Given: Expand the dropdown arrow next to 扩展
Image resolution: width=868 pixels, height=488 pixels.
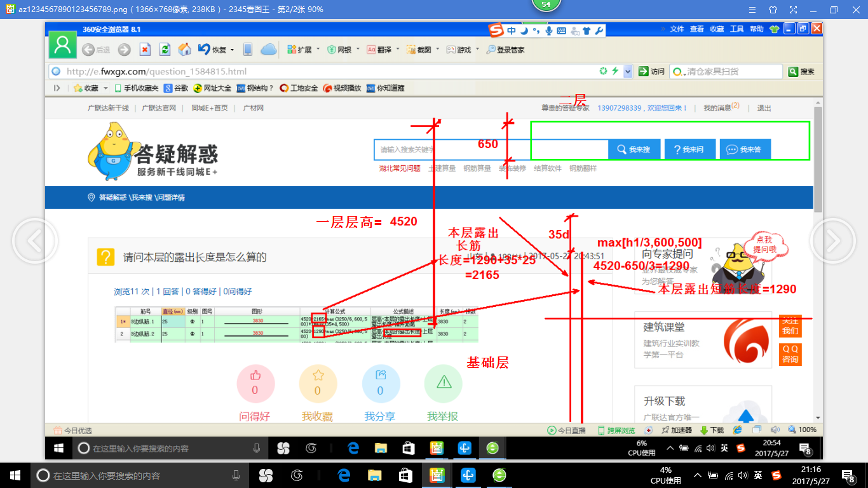Looking at the screenshot, I should 317,50.
